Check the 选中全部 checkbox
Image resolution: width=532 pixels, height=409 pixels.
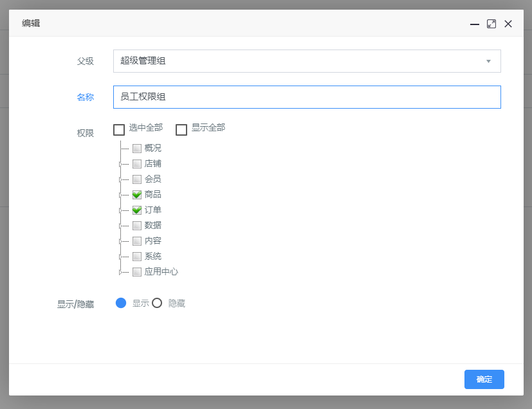click(x=119, y=130)
